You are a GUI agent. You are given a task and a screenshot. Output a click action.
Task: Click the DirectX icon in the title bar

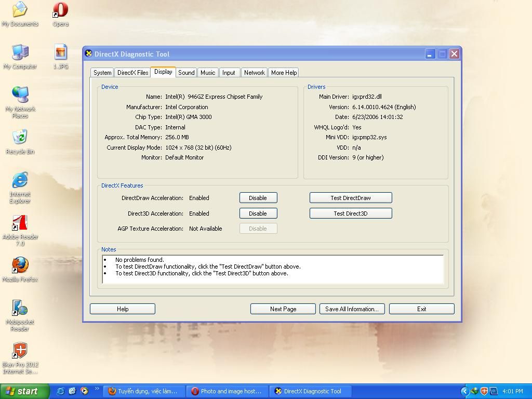click(x=88, y=54)
